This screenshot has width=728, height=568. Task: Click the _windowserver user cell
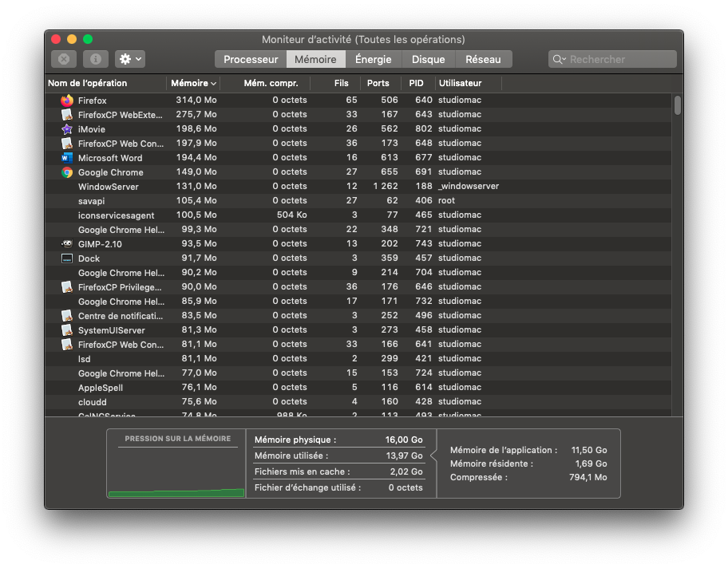[469, 186]
